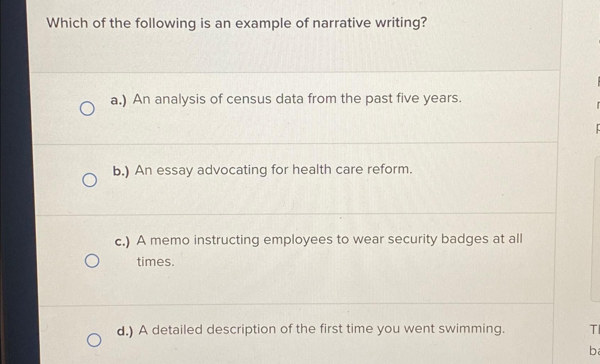Click the 'c.)' option letter label

[x=122, y=242]
